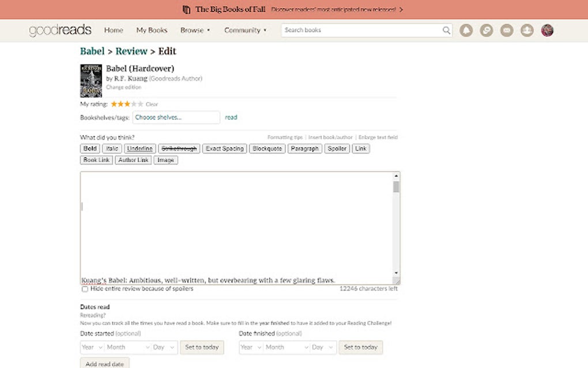Apply Spoiler formatting to the review

pos(337,148)
